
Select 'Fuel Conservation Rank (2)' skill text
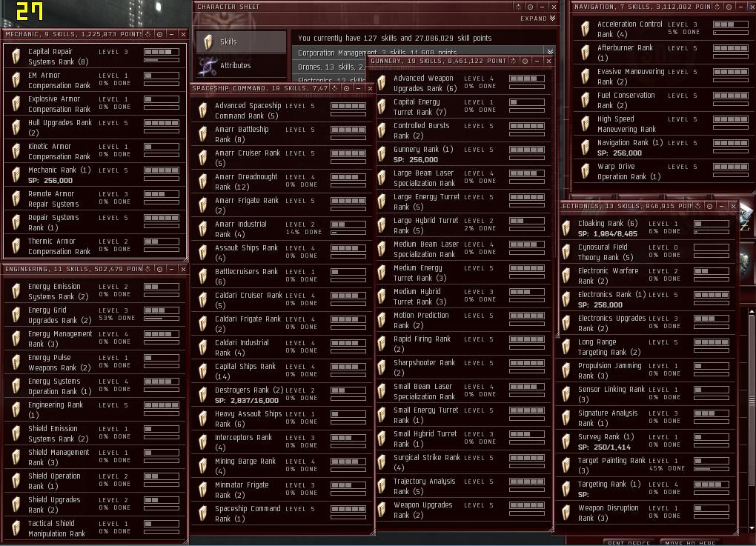click(x=626, y=100)
